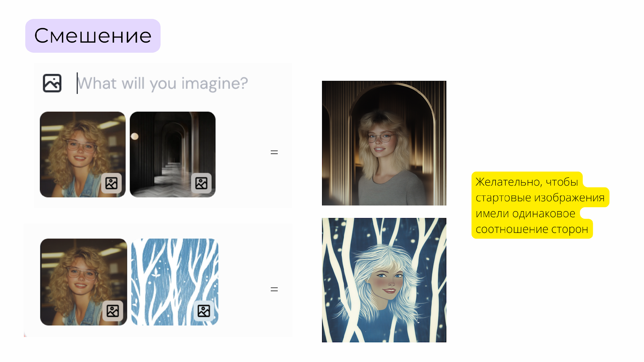The height and width of the screenshot is (362, 644).
Task: Click the image icon on curly-haired woman thumbnail, top row
Action: [111, 183]
